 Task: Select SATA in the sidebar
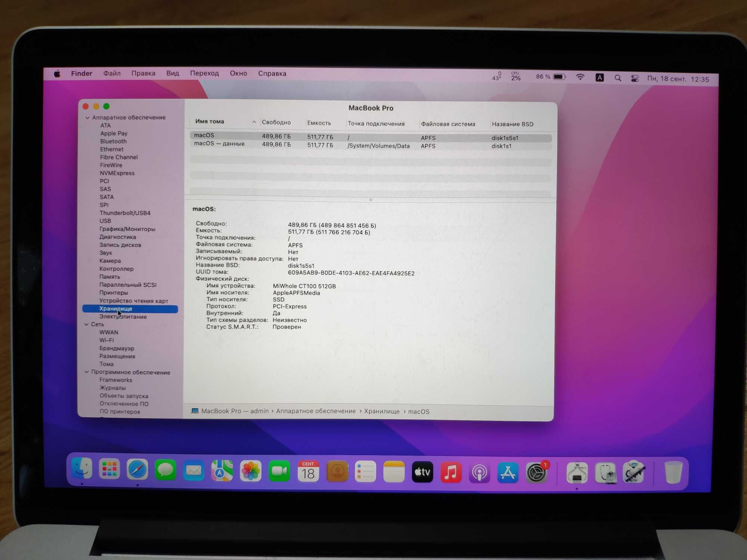[x=106, y=197]
